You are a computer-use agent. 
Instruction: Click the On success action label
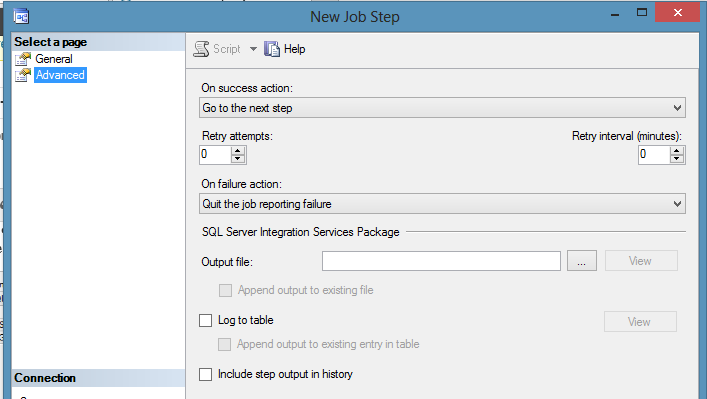(247, 88)
